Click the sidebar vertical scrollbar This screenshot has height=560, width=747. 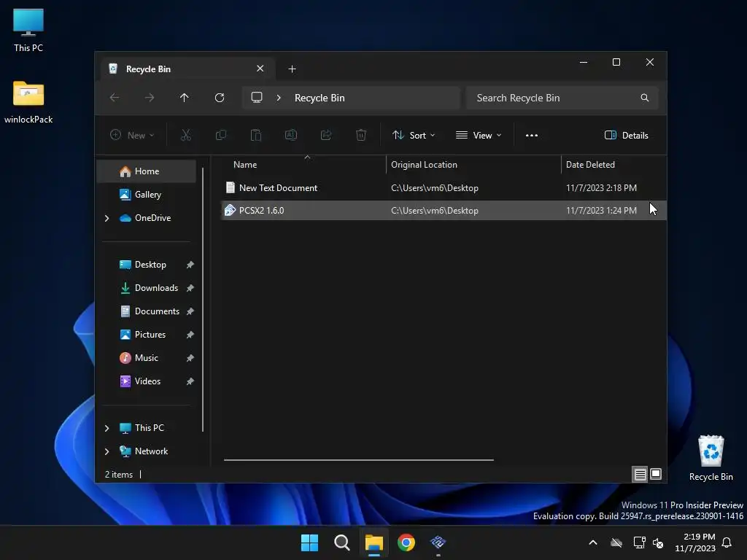click(203, 300)
